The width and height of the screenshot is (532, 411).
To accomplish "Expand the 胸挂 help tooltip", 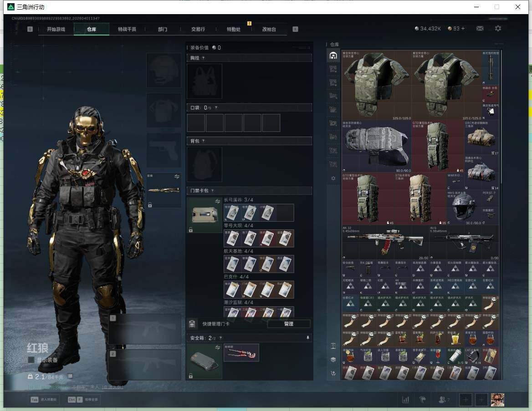I will click(203, 58).
